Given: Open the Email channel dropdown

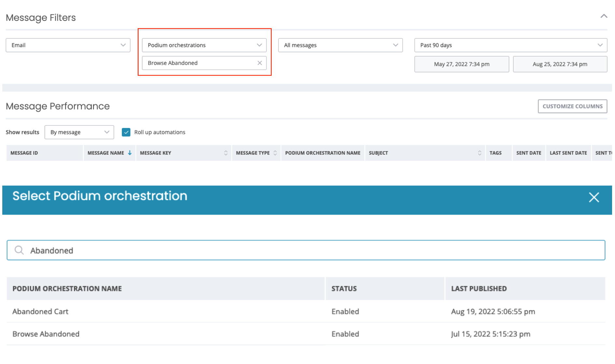Looking at the screenshot, I should [x=68, y=45].
